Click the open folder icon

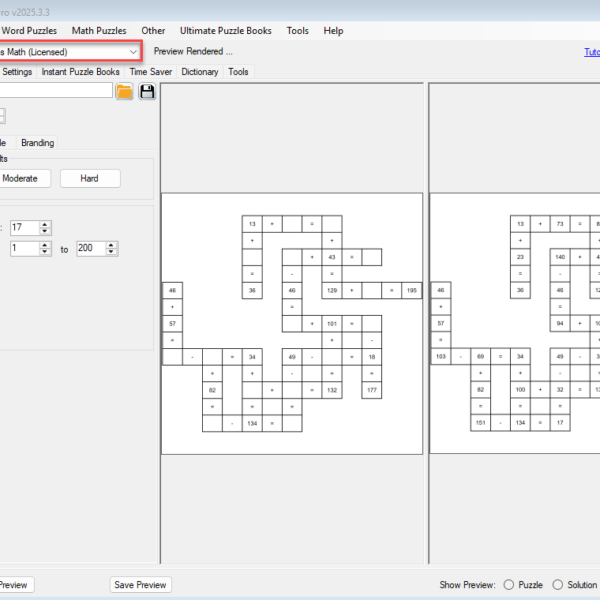click(x=125, y=92)
